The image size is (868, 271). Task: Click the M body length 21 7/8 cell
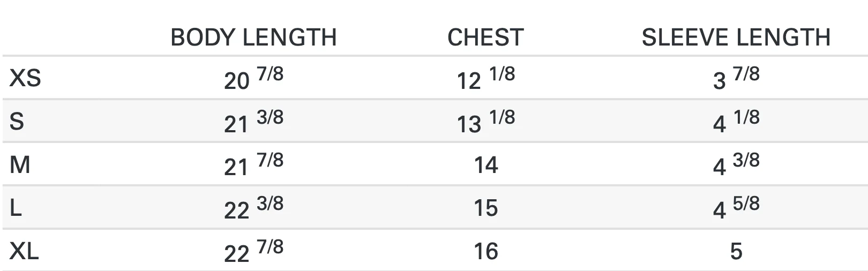pos(253,165)
